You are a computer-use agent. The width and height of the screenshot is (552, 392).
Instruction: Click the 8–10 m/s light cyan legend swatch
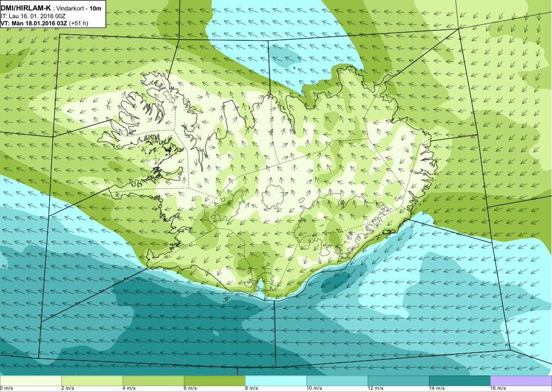click(x=276, y=381)
